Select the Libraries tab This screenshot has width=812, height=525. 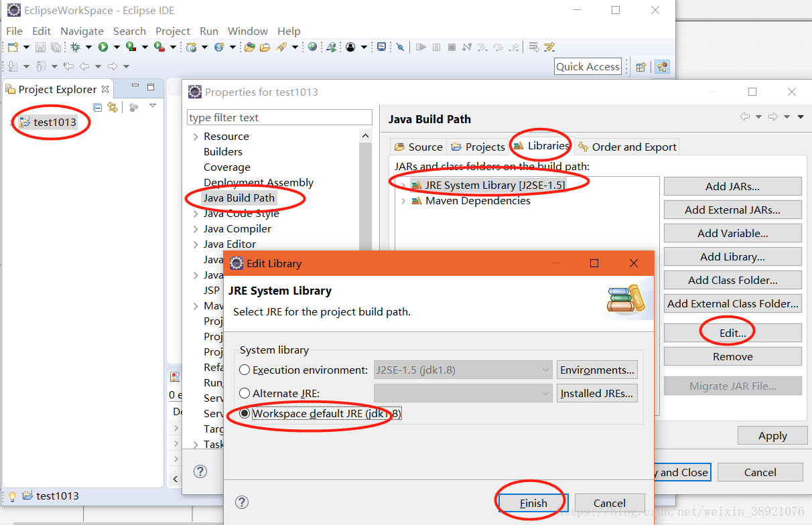click(x=541, y=145)
